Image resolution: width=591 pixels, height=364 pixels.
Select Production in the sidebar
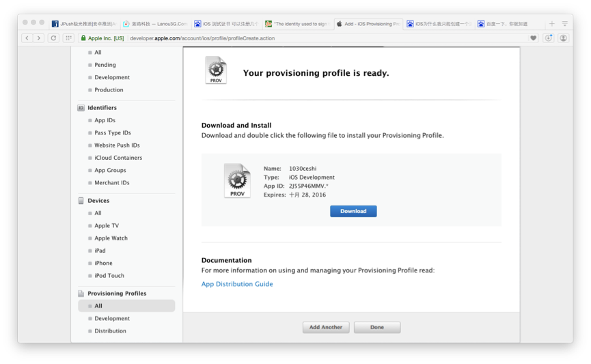[x=109, y=89]
